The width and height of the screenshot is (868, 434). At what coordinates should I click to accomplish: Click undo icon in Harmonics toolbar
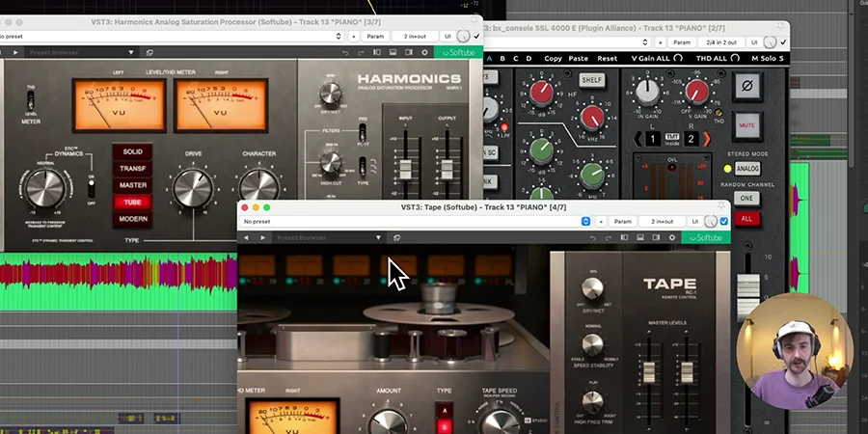[x=345, y=53]
